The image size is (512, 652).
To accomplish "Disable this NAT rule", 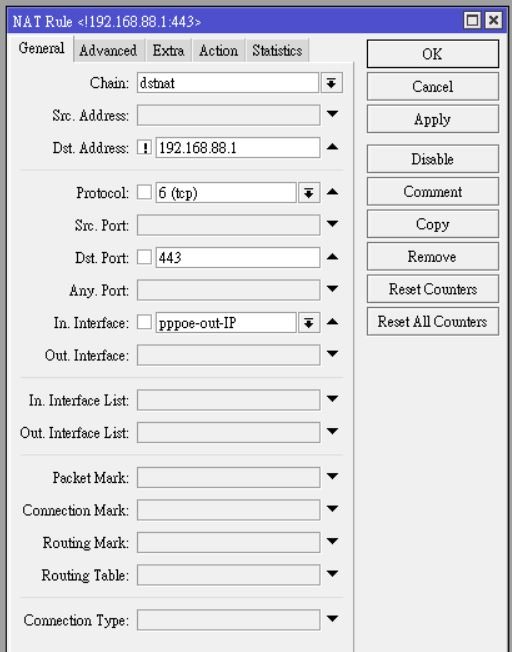I will tap(433, 159).
